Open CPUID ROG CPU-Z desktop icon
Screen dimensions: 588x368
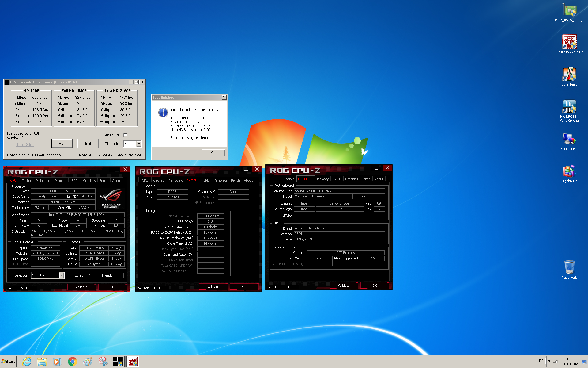[x=569, y=44]
